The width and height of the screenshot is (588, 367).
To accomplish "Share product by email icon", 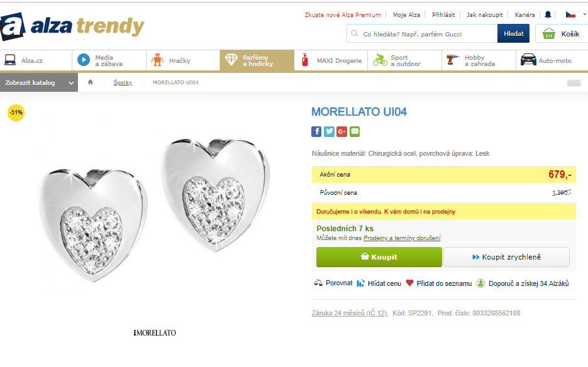I will [x=355, y=131].
